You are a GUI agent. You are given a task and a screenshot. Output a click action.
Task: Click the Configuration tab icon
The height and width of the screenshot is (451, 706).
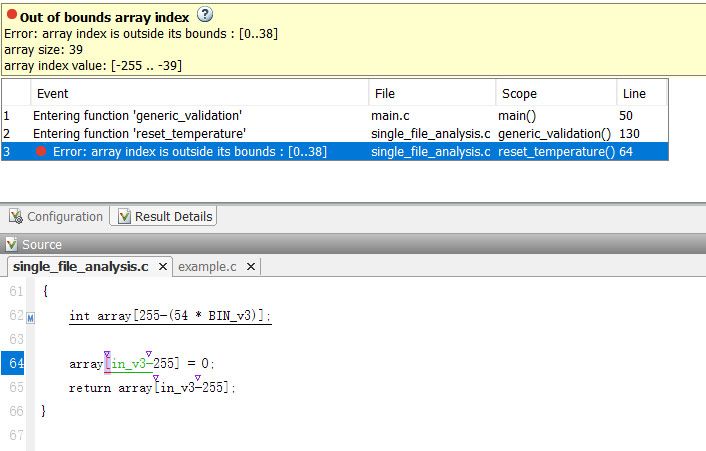(x=17, y=217)
